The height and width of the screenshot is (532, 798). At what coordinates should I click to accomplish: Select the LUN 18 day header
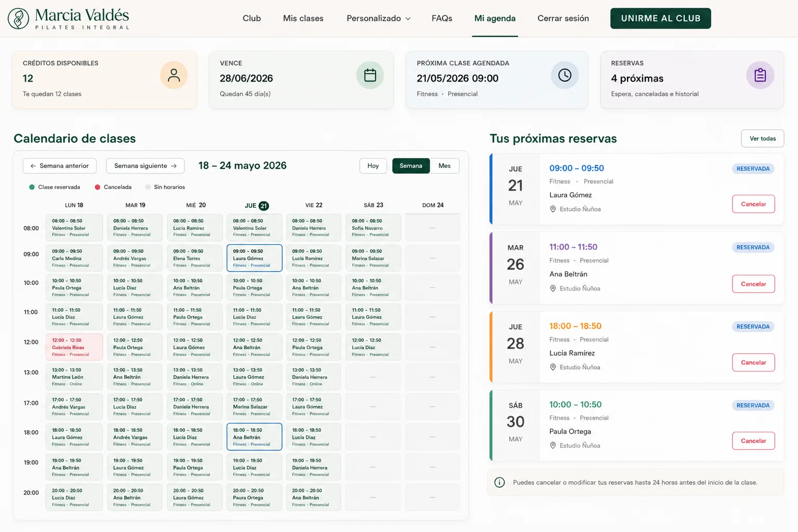pos(74,205)
